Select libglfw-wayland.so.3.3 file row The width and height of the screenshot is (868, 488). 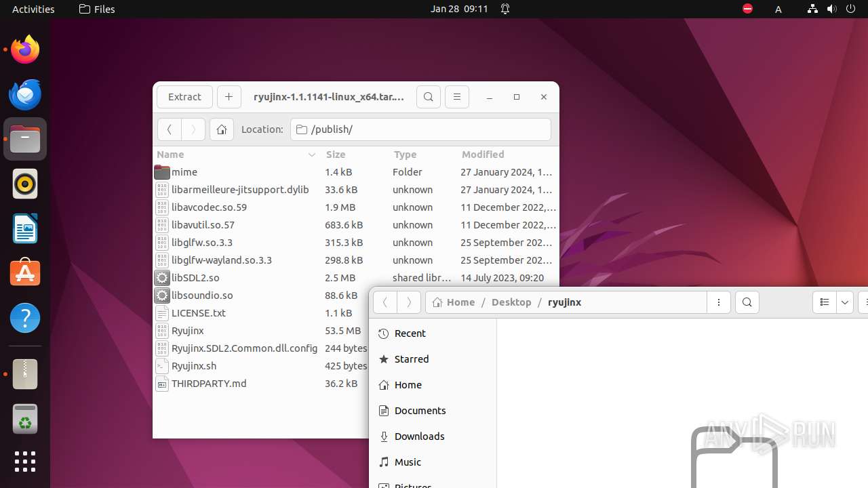click(355, 260)
